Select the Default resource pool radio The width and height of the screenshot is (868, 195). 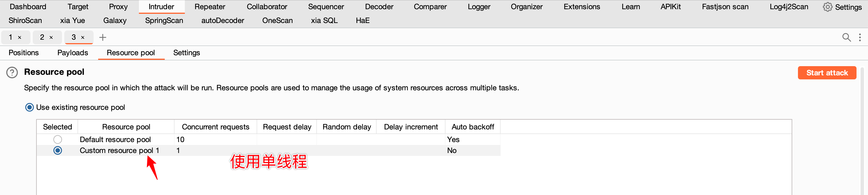pyautogui.click(x=58, y=139)
